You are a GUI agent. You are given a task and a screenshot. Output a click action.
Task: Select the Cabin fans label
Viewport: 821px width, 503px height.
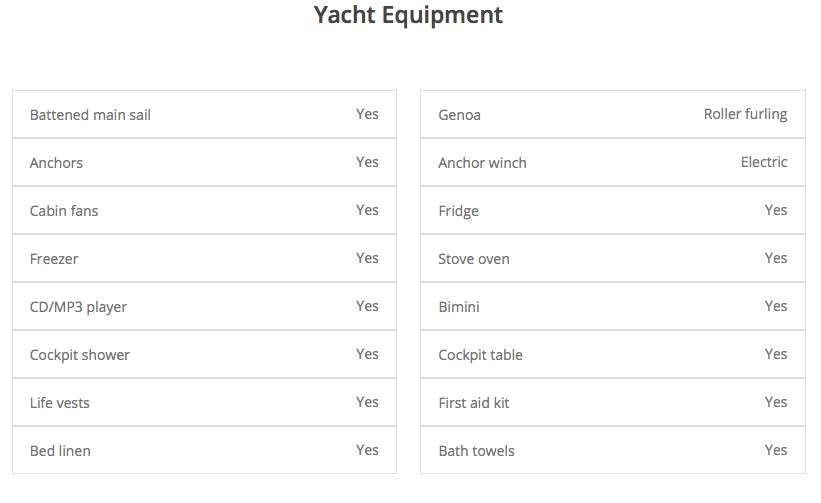pyautogui.click(x=64, y=211)
